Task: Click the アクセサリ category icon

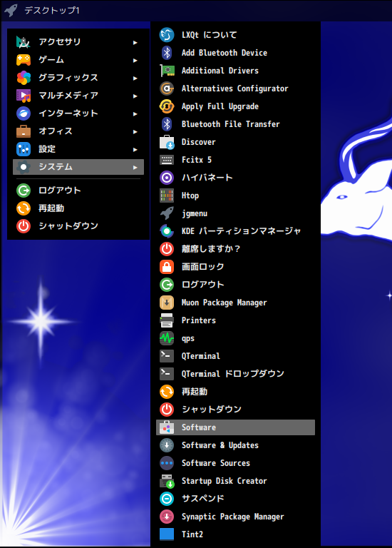Action: 24,42
